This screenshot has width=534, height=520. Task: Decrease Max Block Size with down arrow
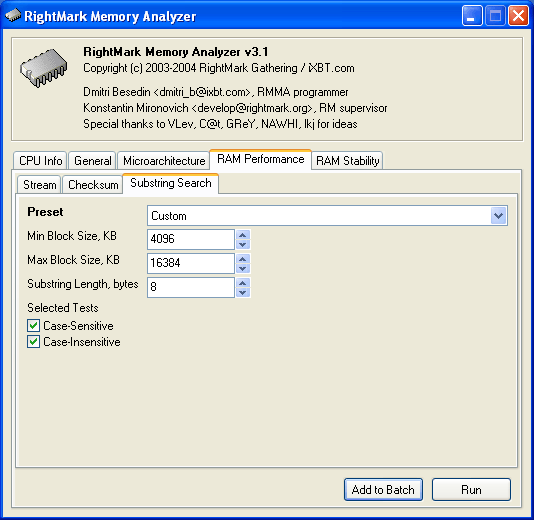tap(243, 269)
